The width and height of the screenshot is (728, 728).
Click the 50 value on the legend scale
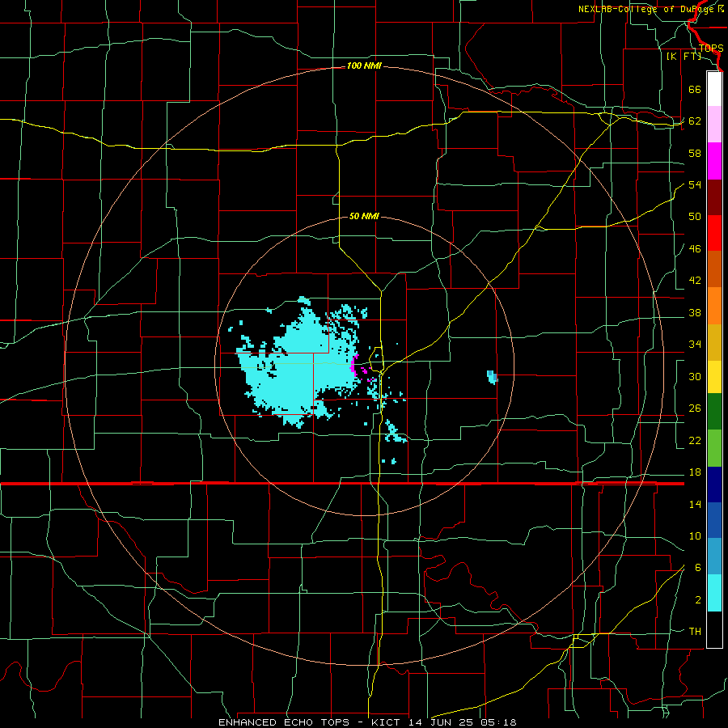click(695, 217)
